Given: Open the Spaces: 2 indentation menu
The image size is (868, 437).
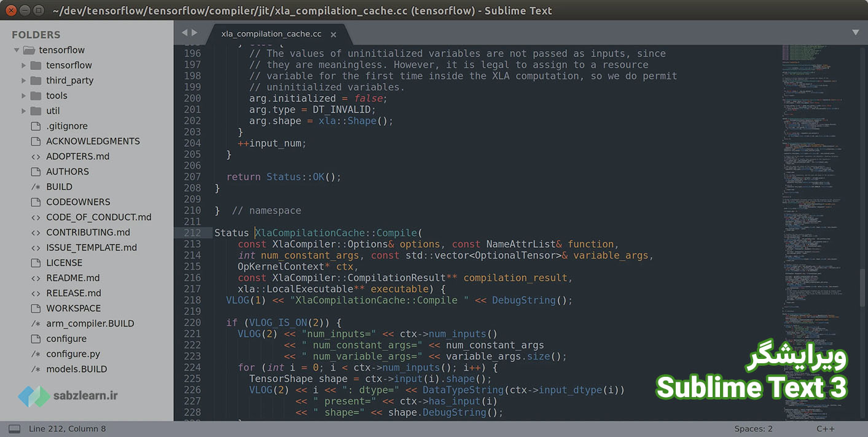Looking at the screenshot, I should coord(753,429).
